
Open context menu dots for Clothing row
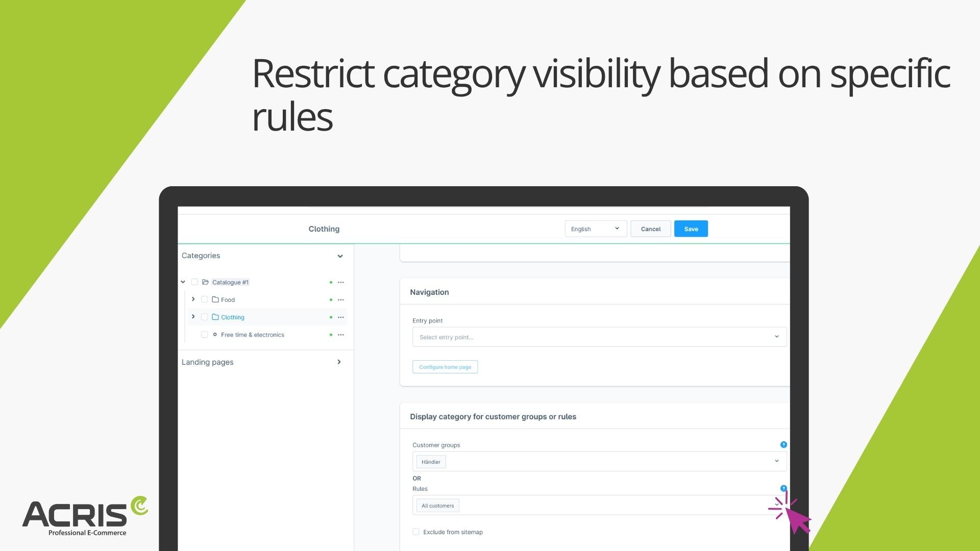[x=341, y=317]
